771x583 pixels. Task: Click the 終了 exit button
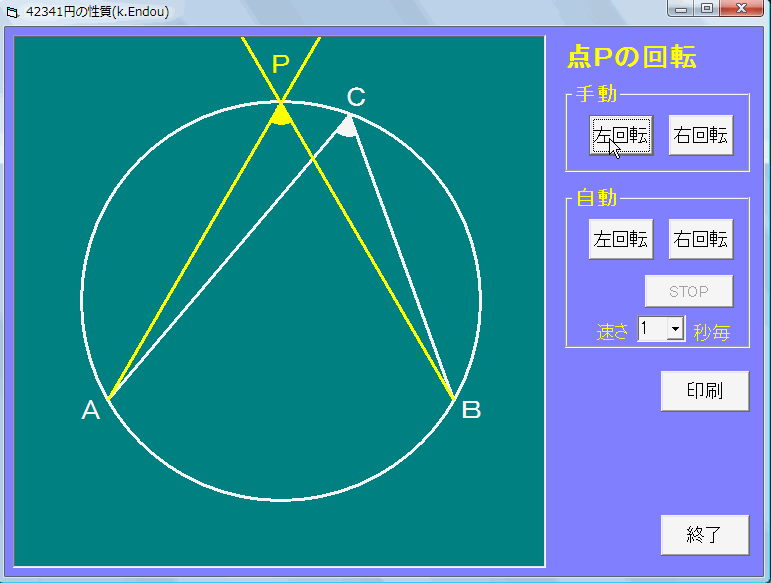point(705,535)
